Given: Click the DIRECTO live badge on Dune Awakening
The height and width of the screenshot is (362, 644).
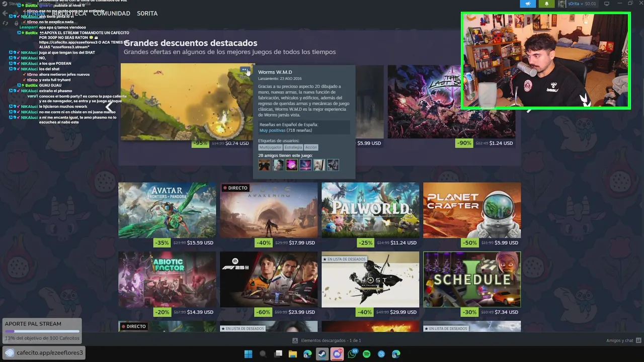Looking at the screenshot, I should (235, 188).
